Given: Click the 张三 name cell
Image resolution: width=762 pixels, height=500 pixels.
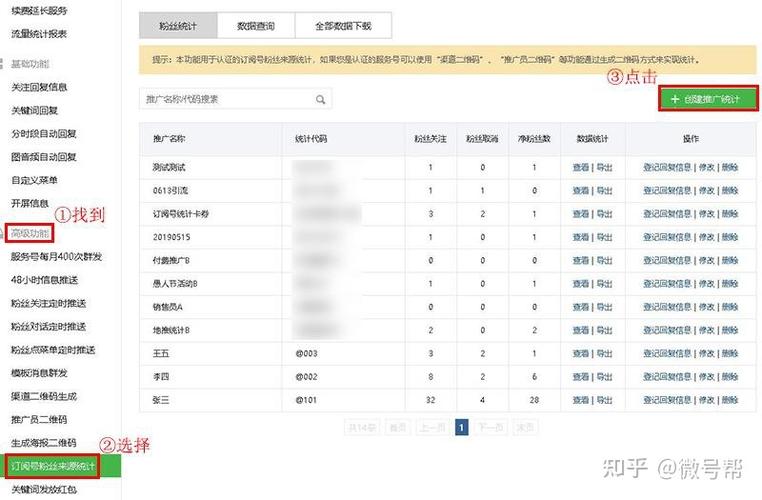Looking at the screenshot, I should tap(161, 400).
